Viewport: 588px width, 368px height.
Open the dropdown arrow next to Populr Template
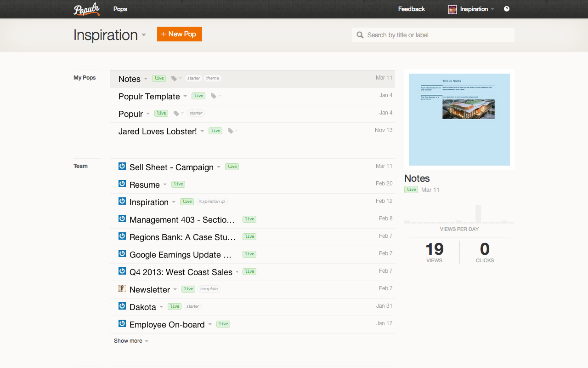185,97
